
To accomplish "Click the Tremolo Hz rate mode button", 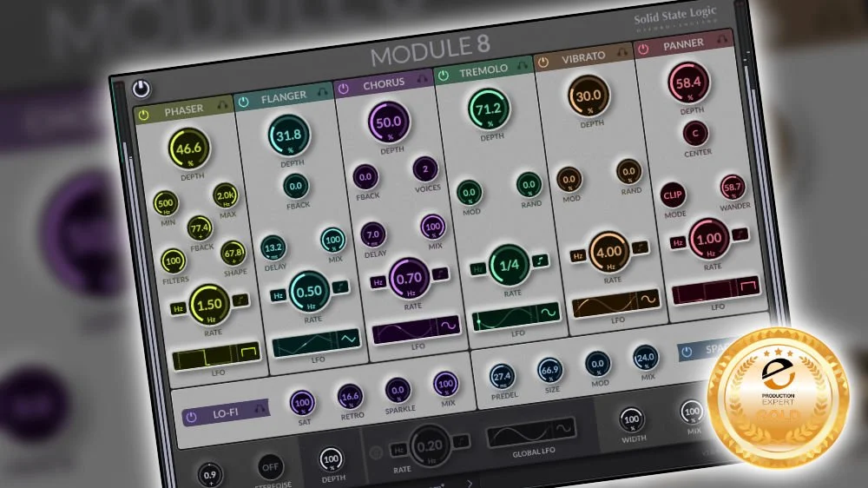I will (x=477, y=268).
